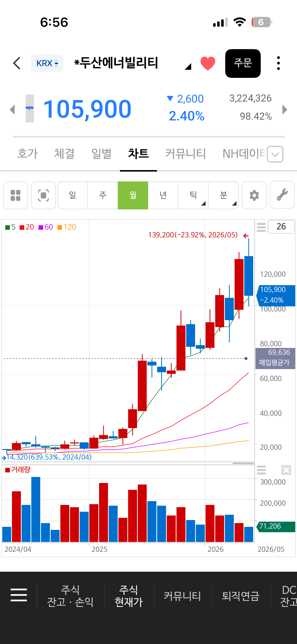Tap the 98.42% value
Viewport: 297px width, 644px height.
pyautogui.click(x=256, y=116)
